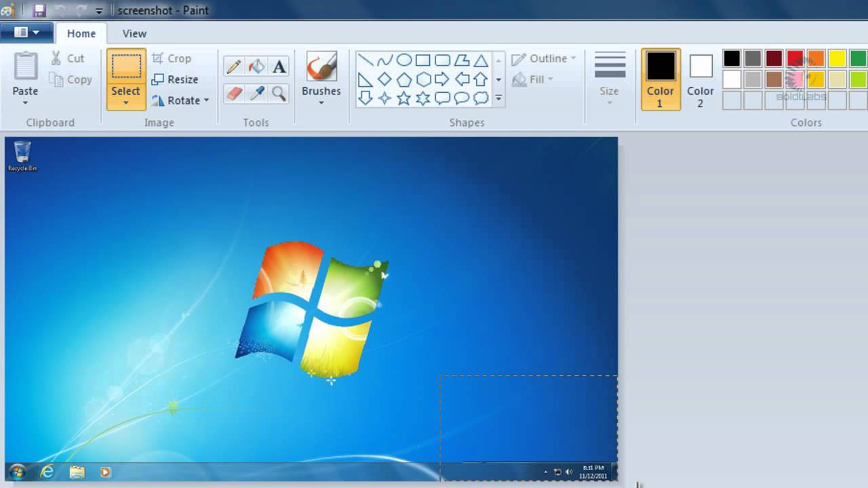Image resolution: width=868 pixels, height=488 pixels.
Task: Select the Color picker eyedropper tool
Action: click(x=256, y=93)
